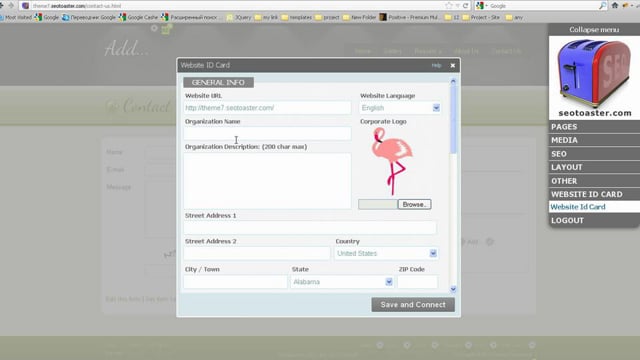Open the State dropdown showing Alabama

pyautogui.click(x=342, y=282)
